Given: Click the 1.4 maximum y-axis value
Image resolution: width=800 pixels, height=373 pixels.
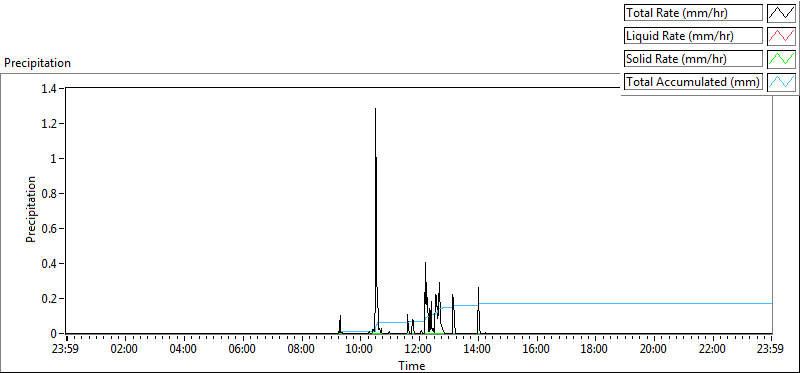Looking at the screenshot, I should [x=52, y=89].
